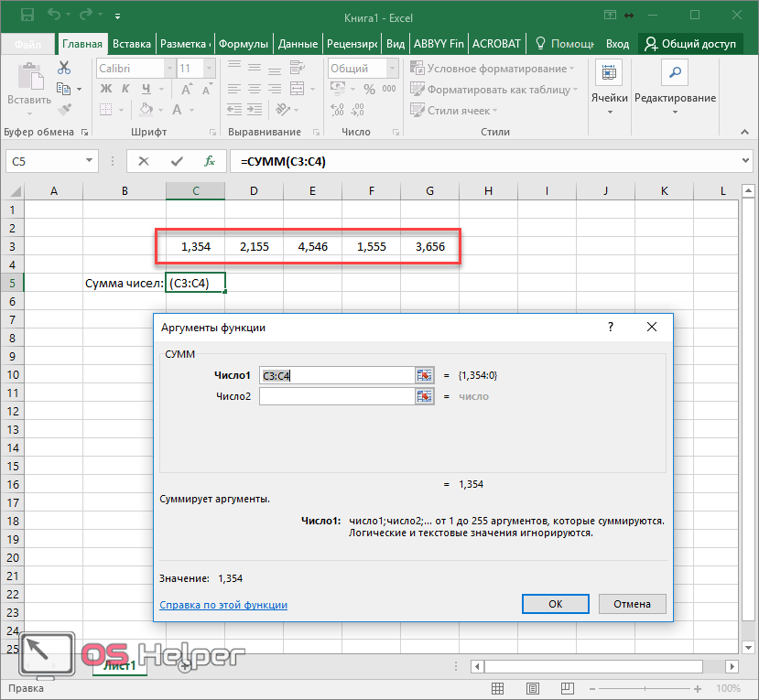
Task: Follow the Справка по этой функции link
Action: (x=223, y=605)
